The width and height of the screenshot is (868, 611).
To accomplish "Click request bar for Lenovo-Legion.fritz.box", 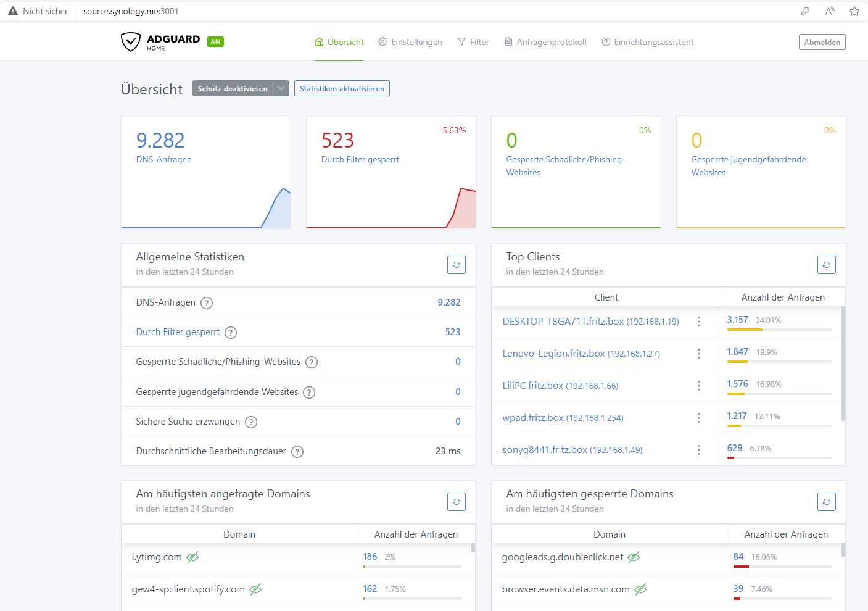I will (779, 361).
